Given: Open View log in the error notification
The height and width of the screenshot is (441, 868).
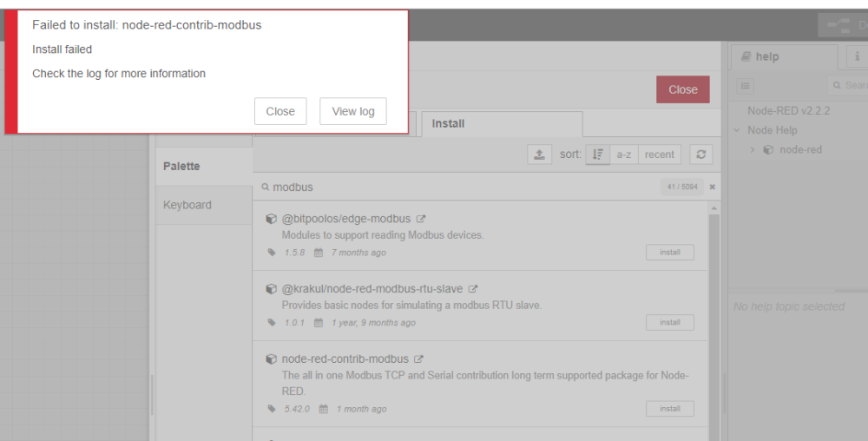Looking at the screenshot, I should click(353, 111).
